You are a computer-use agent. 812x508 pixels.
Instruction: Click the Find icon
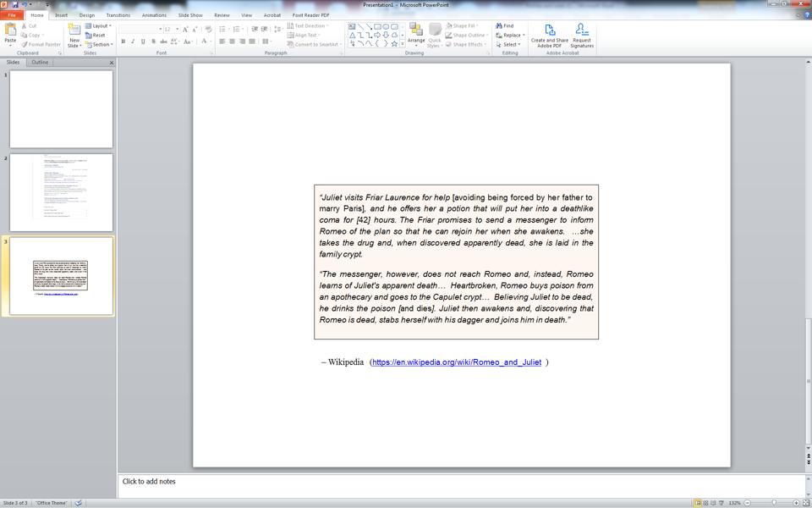pyautogui.click(x=504, y=25)
